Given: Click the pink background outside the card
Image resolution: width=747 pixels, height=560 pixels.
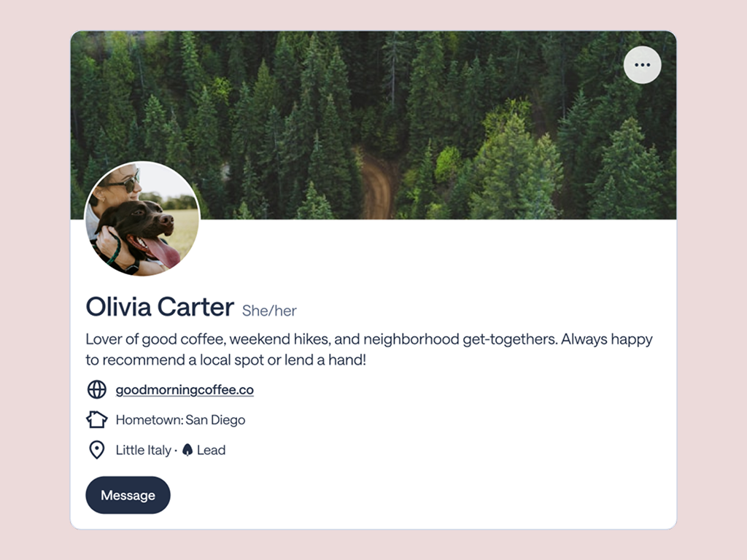Looking at the screenshot, I should coord(34,286).
